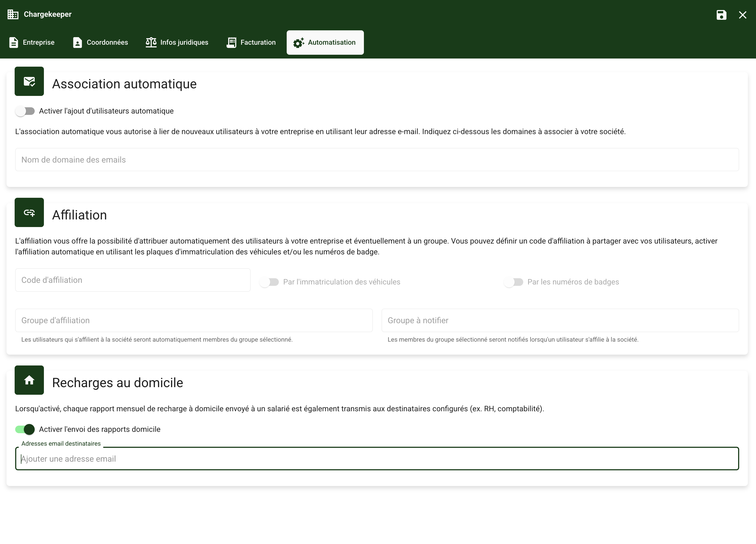Viewport: 756px width, 544px height.
Task: Enable automatic user addition toggle
Action: pos(25,111)
